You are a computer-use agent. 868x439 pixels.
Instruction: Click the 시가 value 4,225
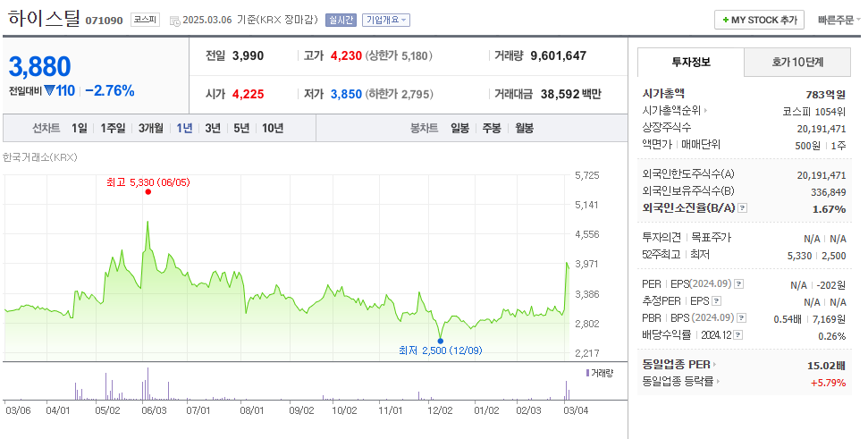pyautogui.click(x=248, y=94)
